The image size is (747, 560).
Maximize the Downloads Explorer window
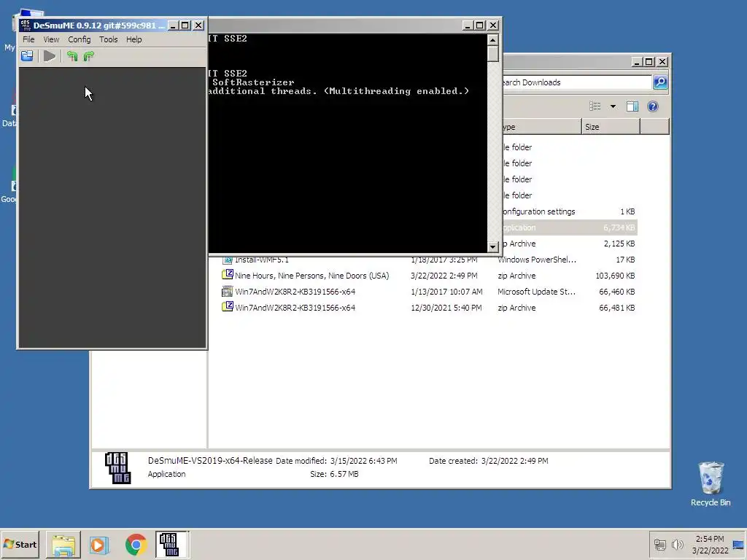click(649, 62)
